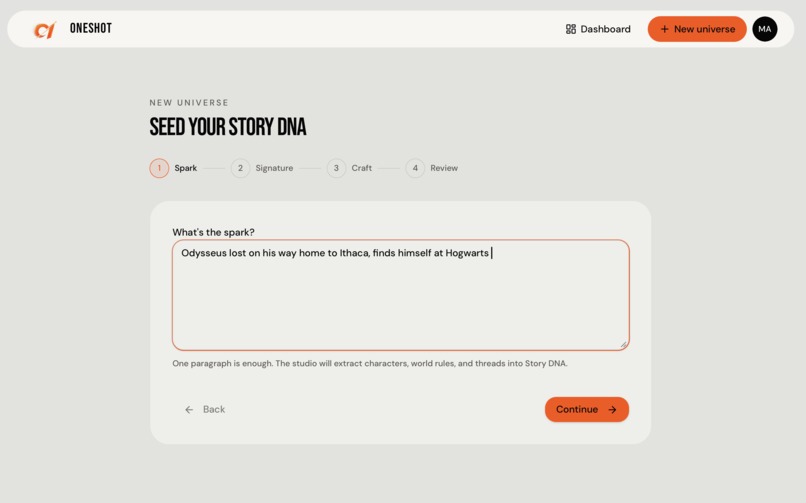
Task: Select step 1 Spark circle
Action: pos(159,168)
